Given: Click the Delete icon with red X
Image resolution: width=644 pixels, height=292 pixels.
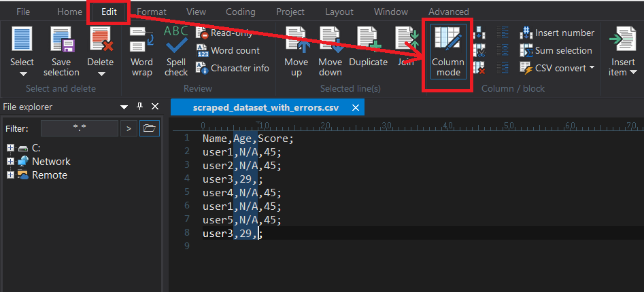Looking at the screenshot, I should (x=101, y=39).
